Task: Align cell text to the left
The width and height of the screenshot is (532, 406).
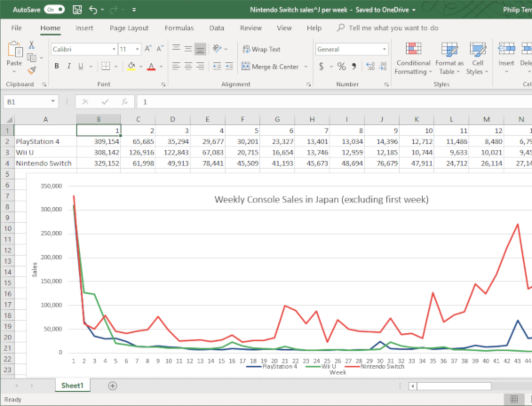Action: point(176,66)
